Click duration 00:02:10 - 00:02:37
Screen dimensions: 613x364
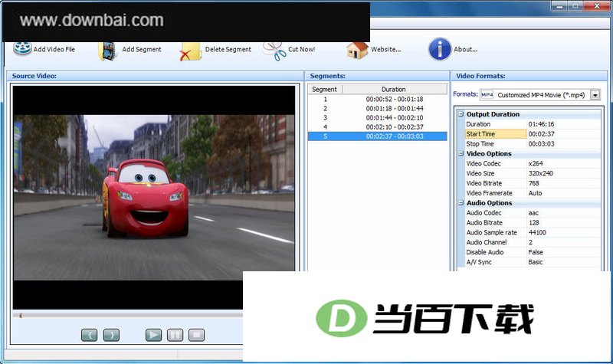[395, 127]
